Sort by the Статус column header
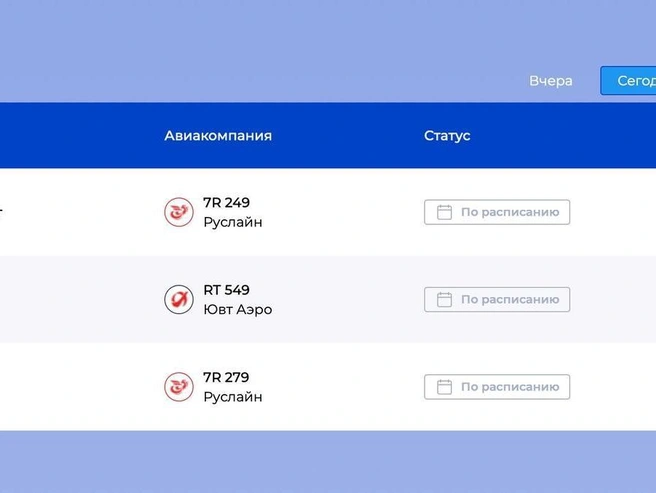Screen dimensions: 656x493 (x=447, y=136)
